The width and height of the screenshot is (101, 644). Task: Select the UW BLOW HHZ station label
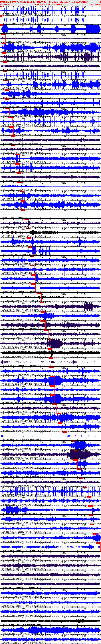pyautogui.click(x=23, y=357)
